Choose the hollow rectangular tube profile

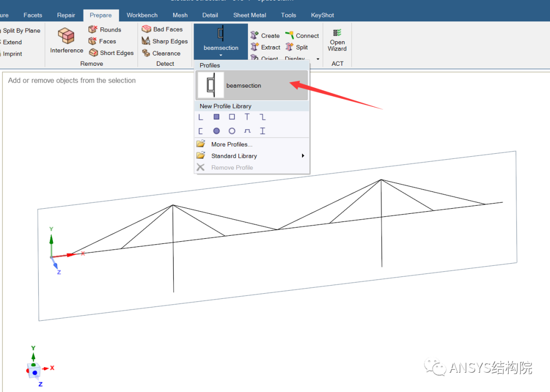(232, 117)
